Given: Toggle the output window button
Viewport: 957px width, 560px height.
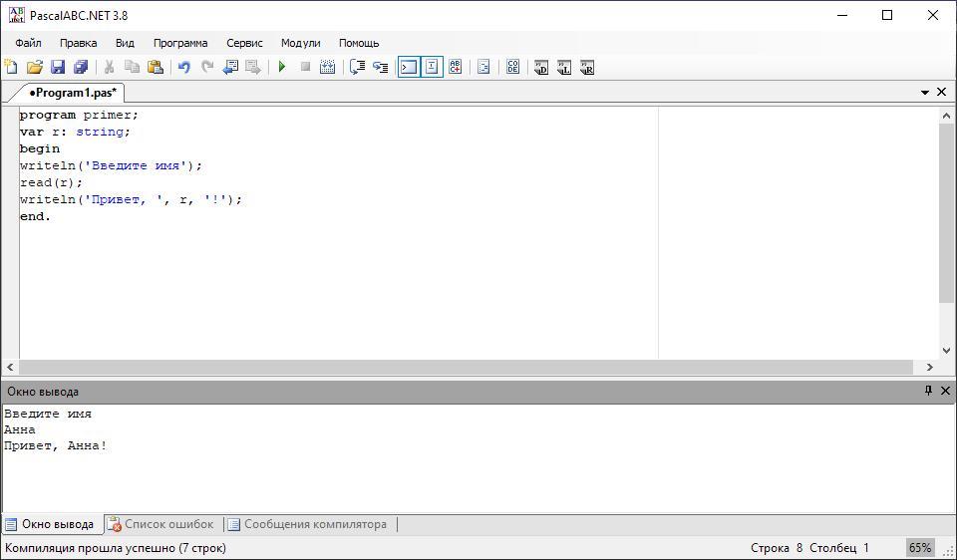Looking at the screenshot, I should (x=409, y=67).
